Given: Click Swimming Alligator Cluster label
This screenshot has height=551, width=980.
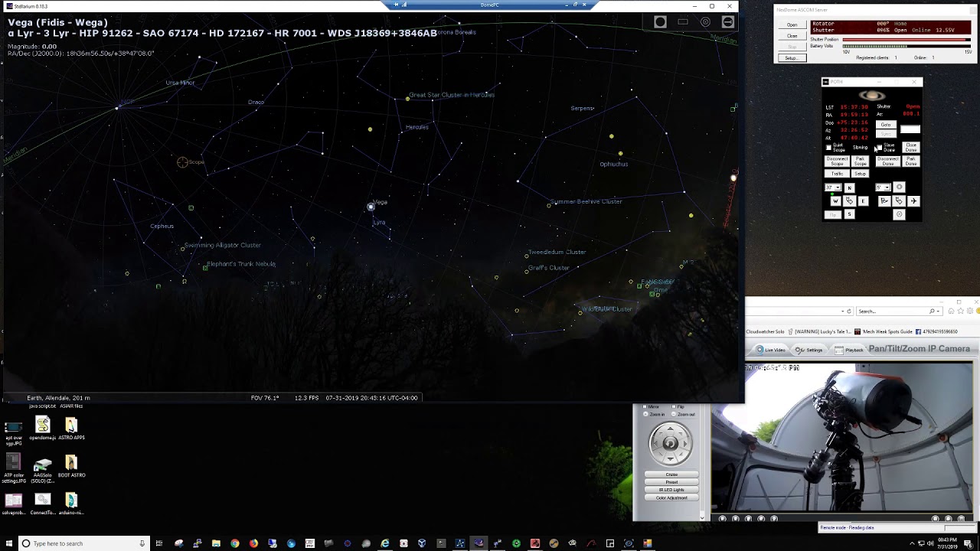Looking at the screenshot, I should (223, 246).
